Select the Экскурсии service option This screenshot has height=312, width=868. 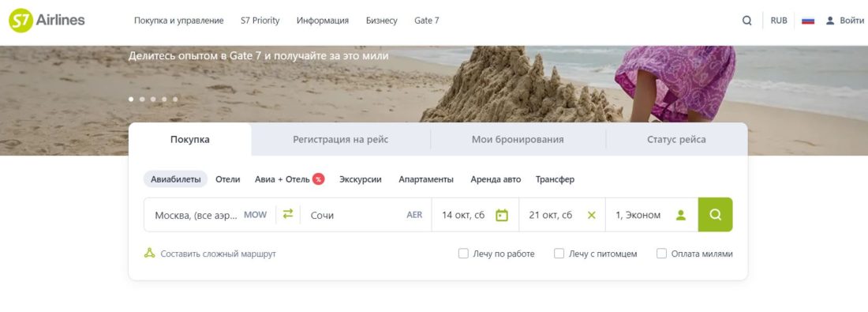click(x=361, y=179)
